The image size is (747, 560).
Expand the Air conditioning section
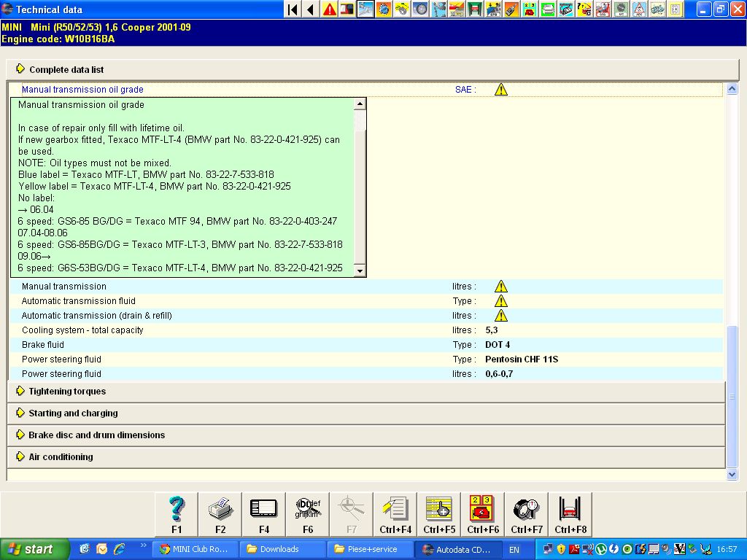(61, 457)
